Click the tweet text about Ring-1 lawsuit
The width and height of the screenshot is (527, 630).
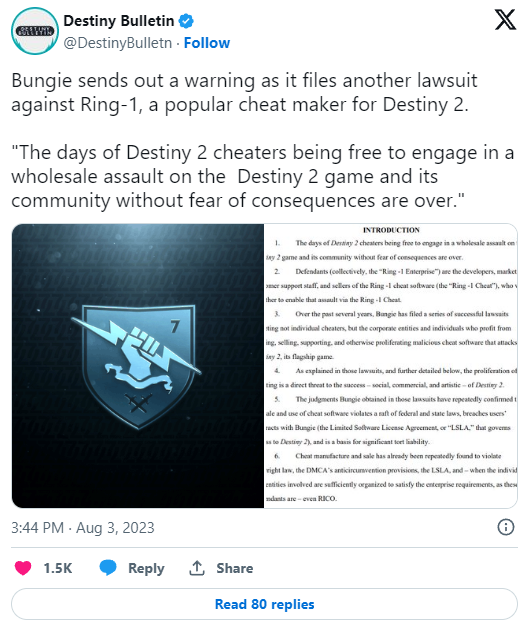(244, 92)
